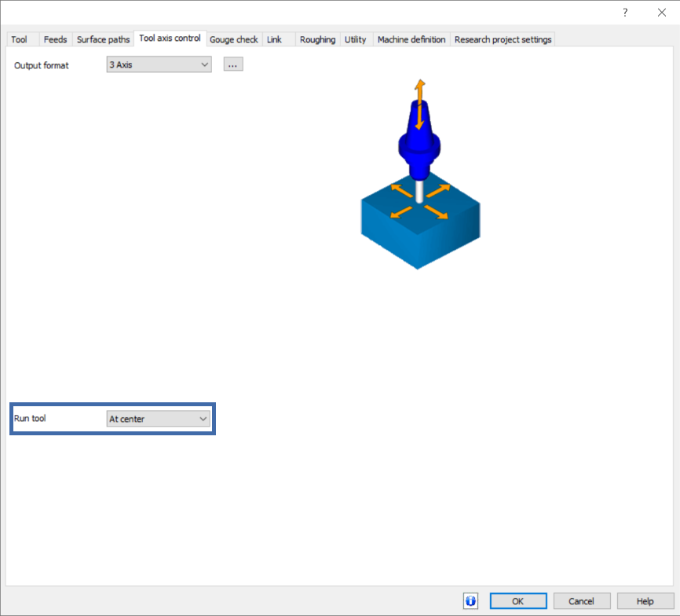Open Help from the bottom button
Screen dimensions: 680x616
(x=645, y=601)
